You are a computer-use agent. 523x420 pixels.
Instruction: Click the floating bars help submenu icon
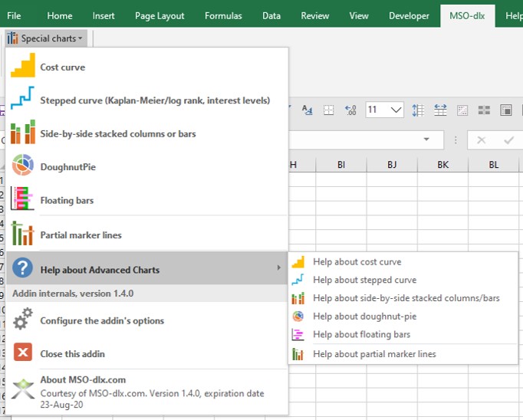[298, 334]
